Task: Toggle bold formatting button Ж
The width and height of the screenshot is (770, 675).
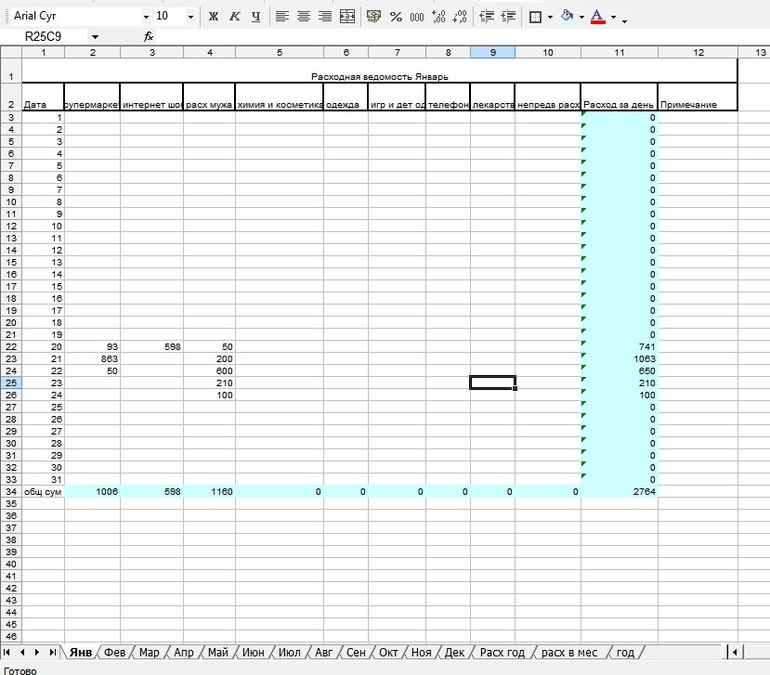Action: point(213,17)
